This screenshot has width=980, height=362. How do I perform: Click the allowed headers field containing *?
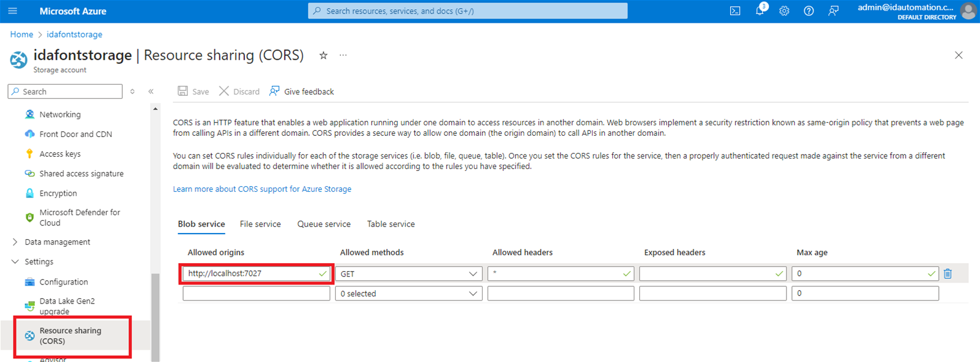point(561,273)
